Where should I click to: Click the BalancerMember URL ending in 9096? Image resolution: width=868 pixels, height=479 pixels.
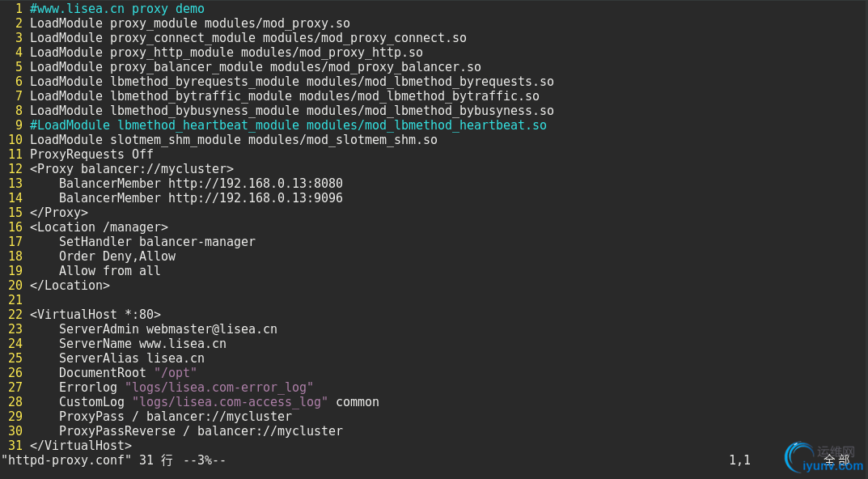tap(256, 197)
